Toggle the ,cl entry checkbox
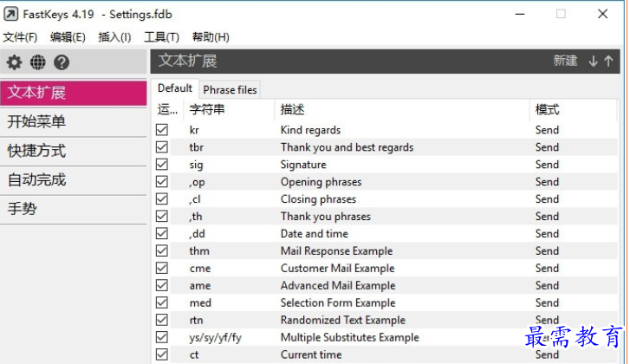The width and height of the screenshot is (630, 364). (162, 198)
